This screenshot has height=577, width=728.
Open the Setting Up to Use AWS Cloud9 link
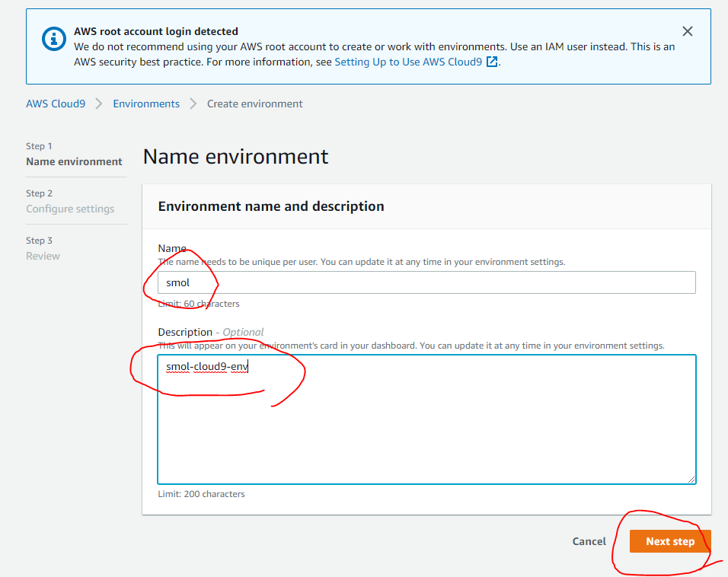(x=408, y=62)
